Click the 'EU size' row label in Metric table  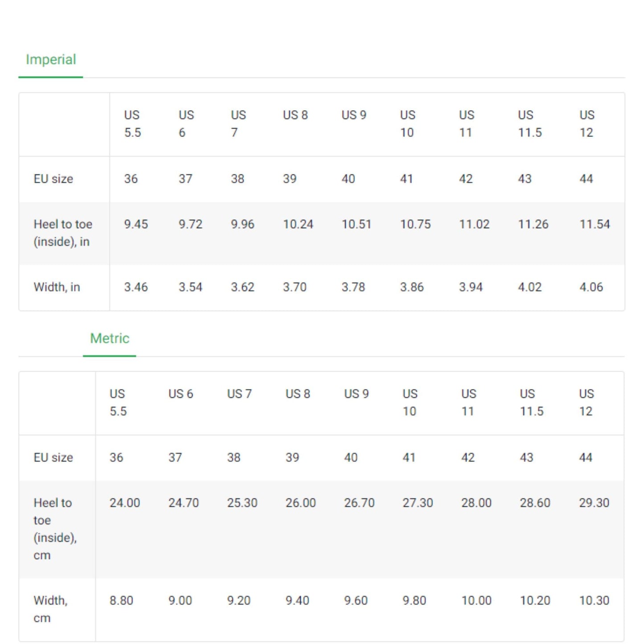point(53,458)
